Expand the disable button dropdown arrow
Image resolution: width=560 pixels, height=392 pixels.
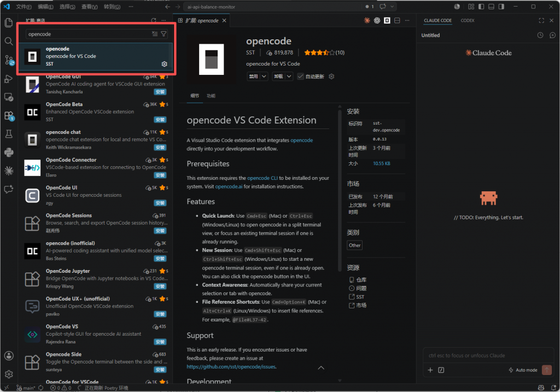tap(264, 77)
